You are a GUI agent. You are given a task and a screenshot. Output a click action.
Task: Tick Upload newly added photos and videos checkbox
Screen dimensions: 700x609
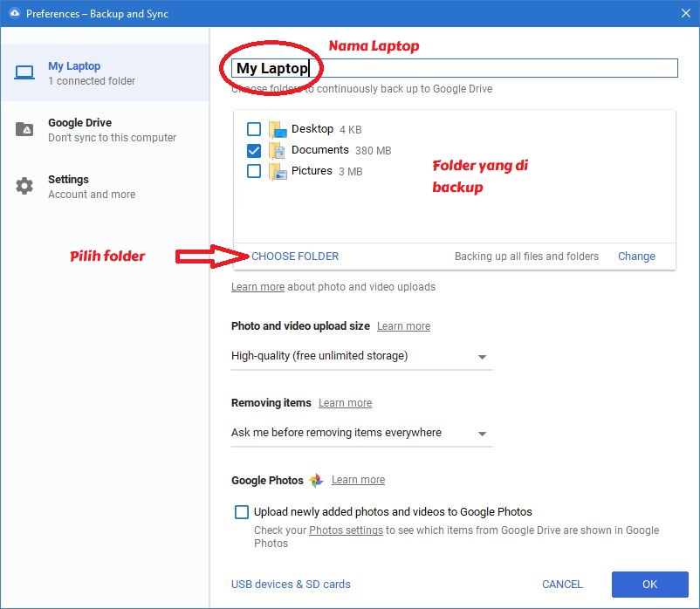click(242, 512)
